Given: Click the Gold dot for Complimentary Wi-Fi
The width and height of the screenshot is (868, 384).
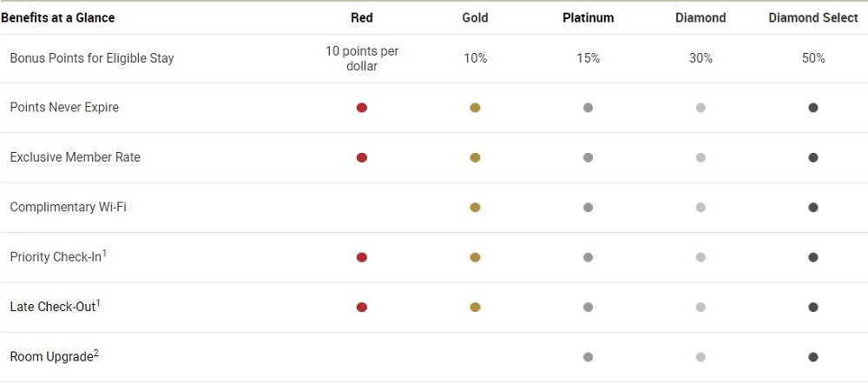Looking at the screenshot, I should point(475,208).
